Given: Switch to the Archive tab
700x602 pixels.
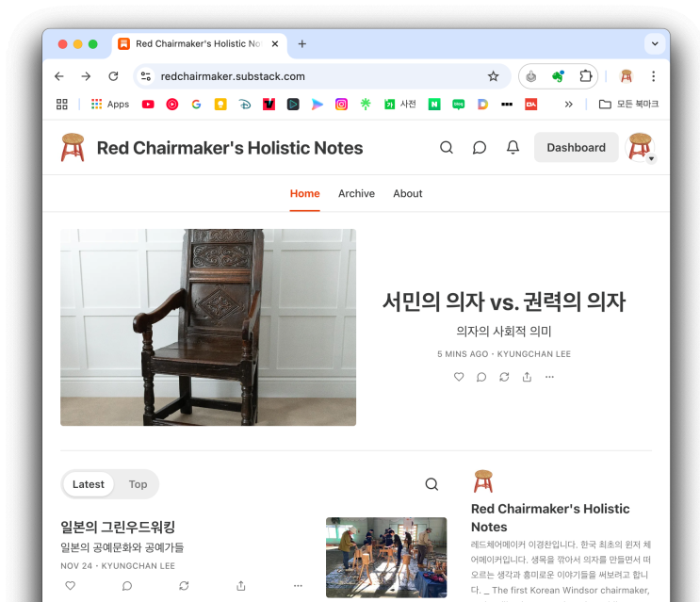Looking at the screenshot, I should [x=356, y=194].
